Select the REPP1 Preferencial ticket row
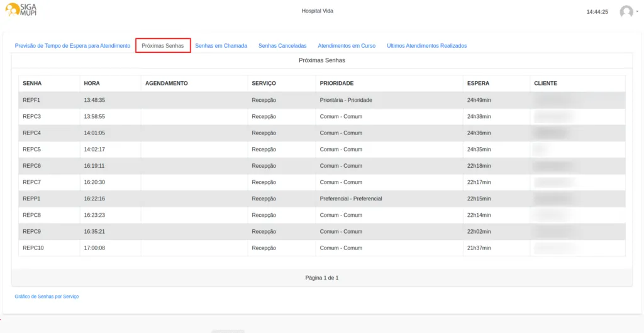This screenshot has height=333, width=644. (31, 199)
